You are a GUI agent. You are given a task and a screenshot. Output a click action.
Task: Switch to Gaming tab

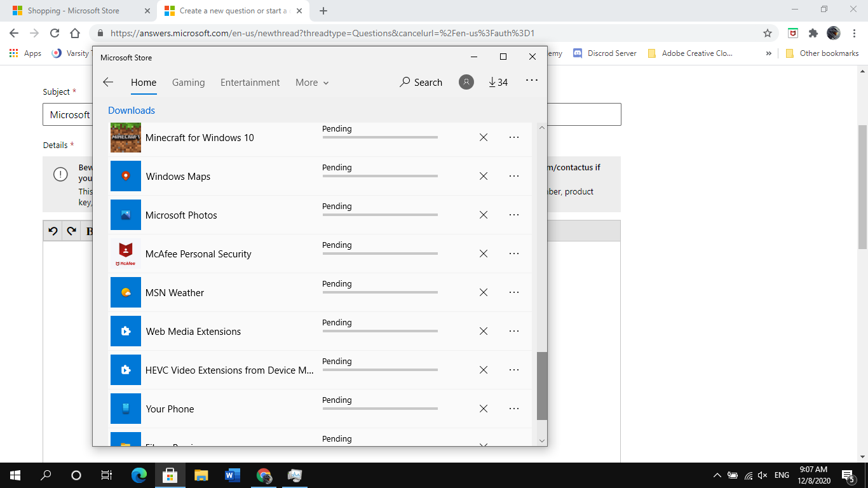click(189, 82)
